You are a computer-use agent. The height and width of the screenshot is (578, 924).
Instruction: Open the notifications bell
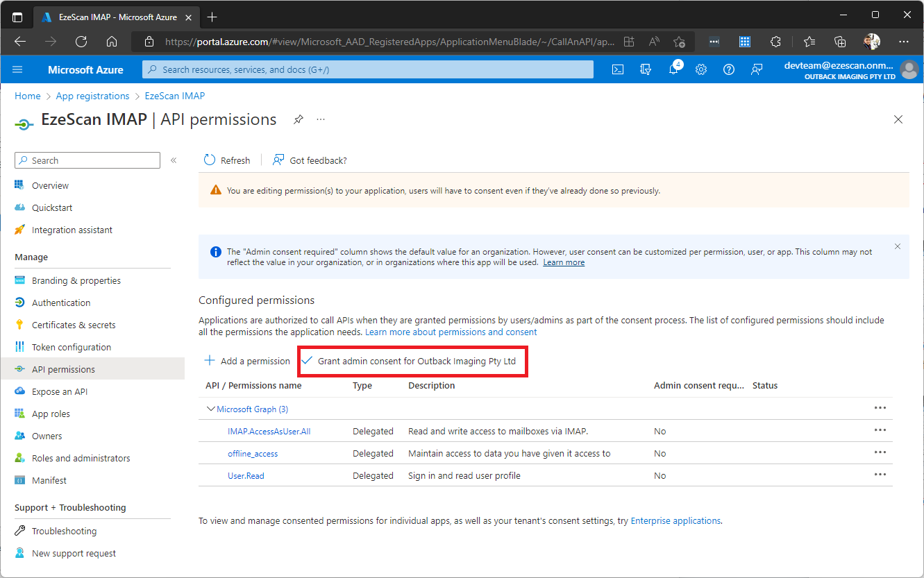click(x=673, y=69)
